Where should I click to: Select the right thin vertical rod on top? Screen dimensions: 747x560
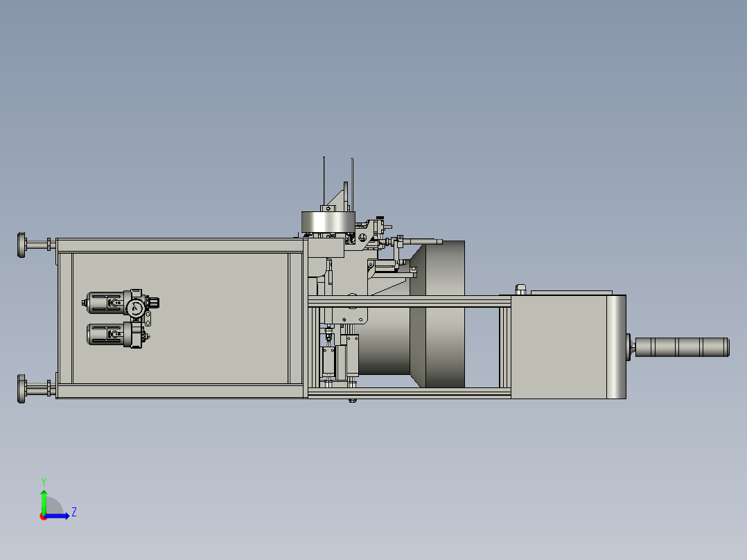coord(352,185)
